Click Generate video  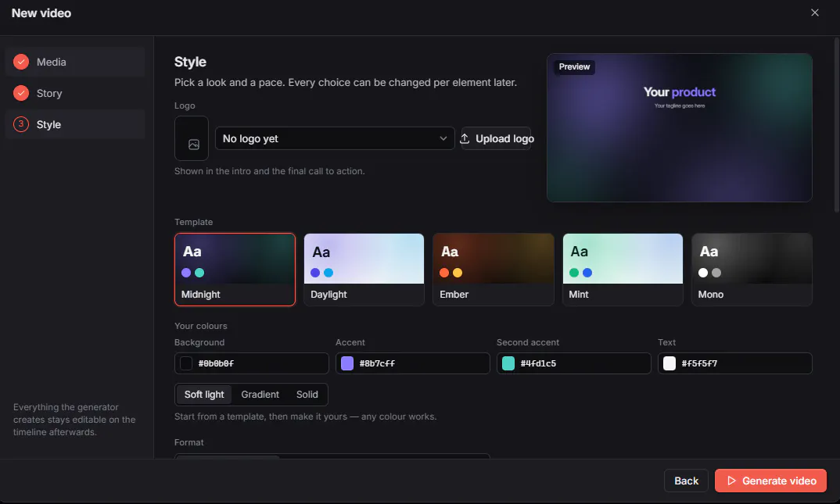[x=770, y=481]
